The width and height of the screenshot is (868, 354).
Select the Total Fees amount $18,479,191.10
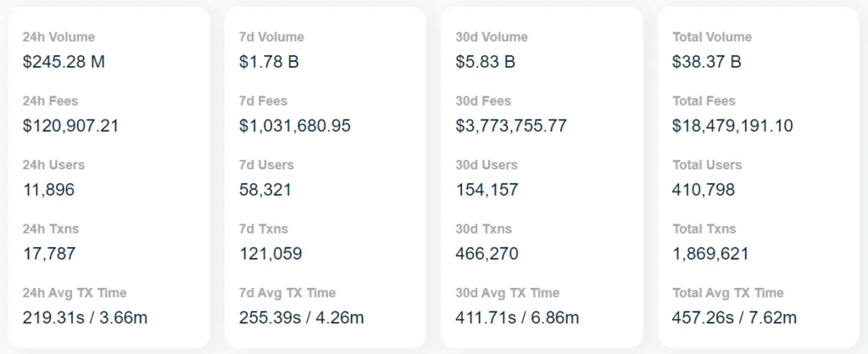click(x=732, y=126)
